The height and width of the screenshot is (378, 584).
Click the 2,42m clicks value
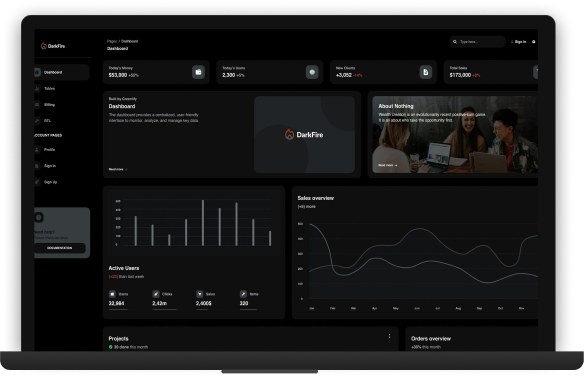[159, 304]
